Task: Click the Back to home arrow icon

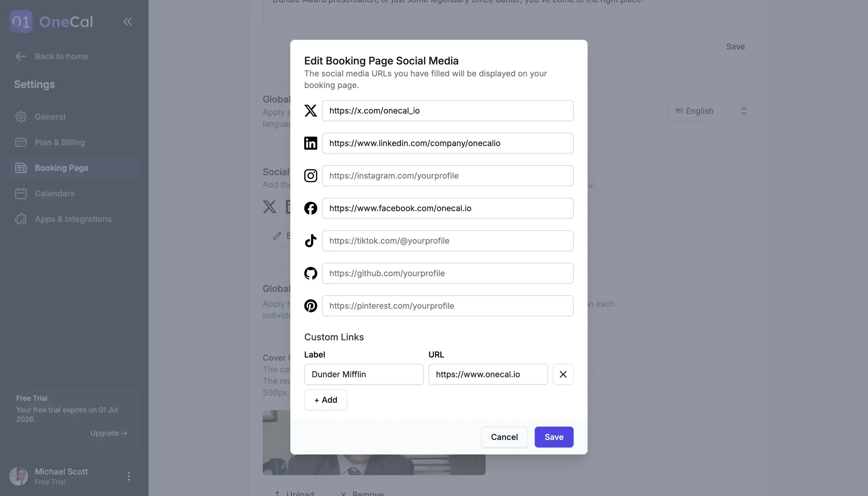Action: pos(20,56)
